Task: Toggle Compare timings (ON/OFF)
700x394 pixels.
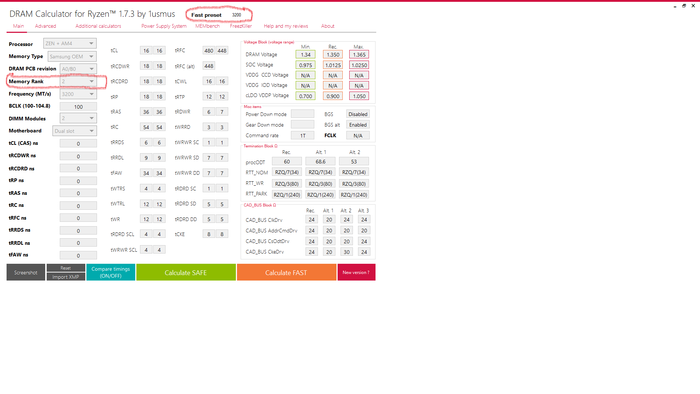Action: pos(111,272)
